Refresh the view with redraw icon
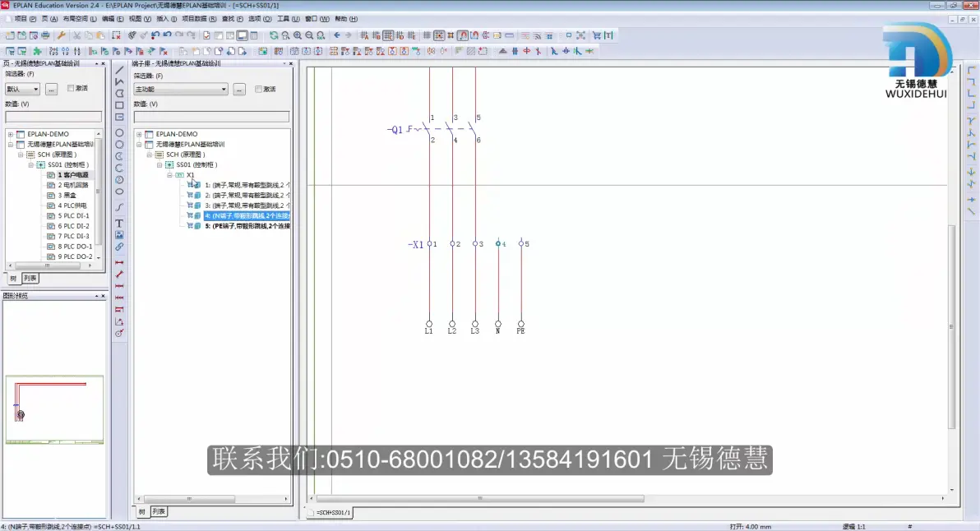980x531 pixels. coord(274,35)
